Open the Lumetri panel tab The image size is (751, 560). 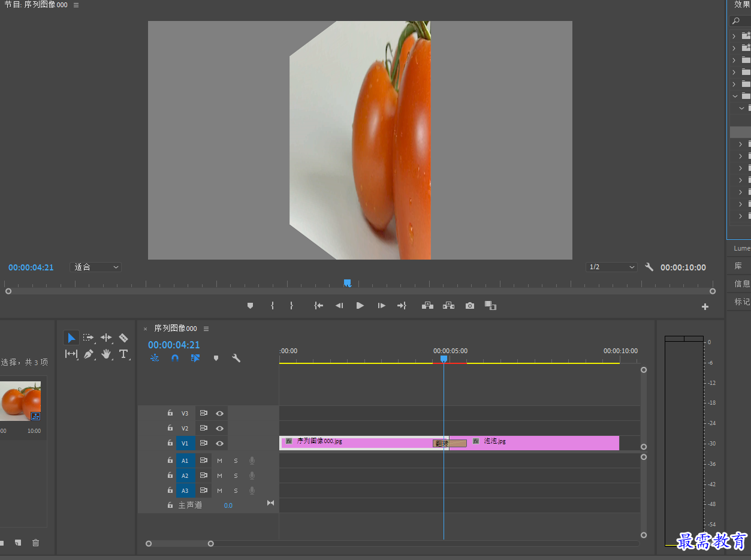pos(742,248)
